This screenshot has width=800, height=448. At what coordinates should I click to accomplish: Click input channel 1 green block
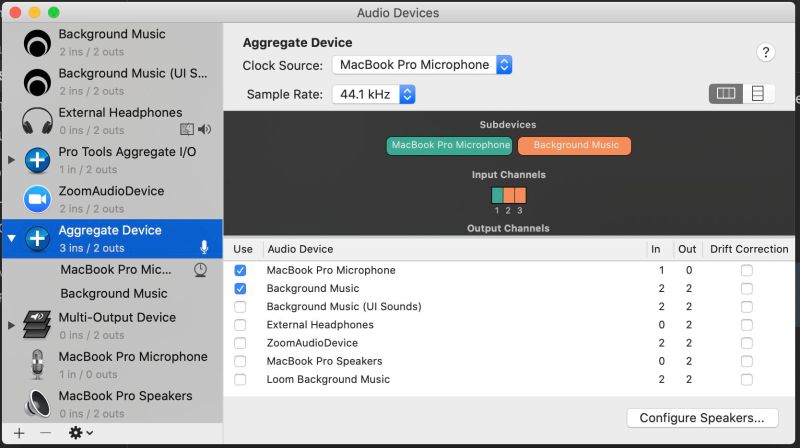tap(497, 195)
